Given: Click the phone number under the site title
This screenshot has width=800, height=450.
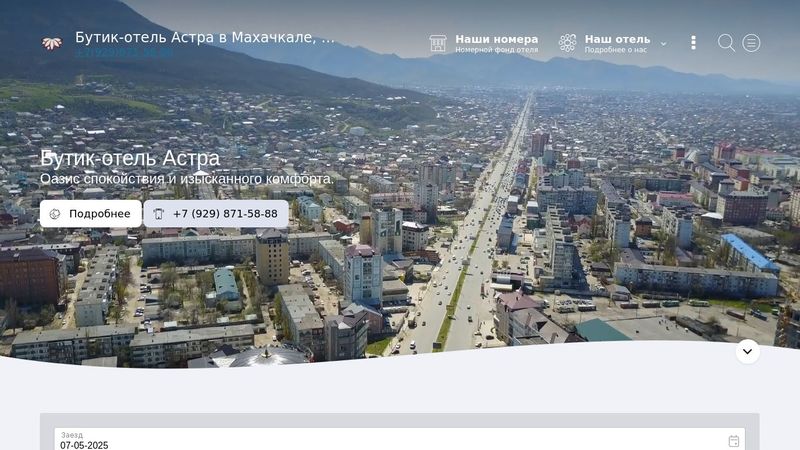Looking at the screenshot, I should pyautogui.click(x=124, y=53).
